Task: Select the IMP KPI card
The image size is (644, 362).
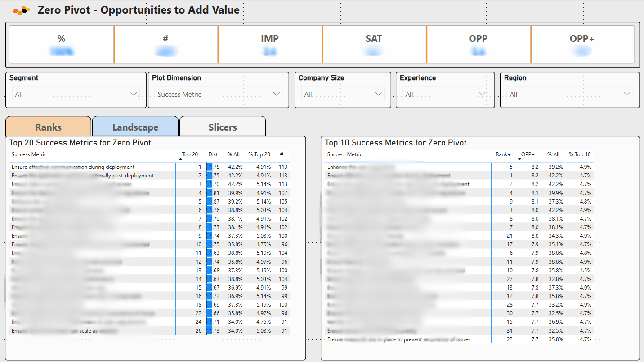Action: 270,44
